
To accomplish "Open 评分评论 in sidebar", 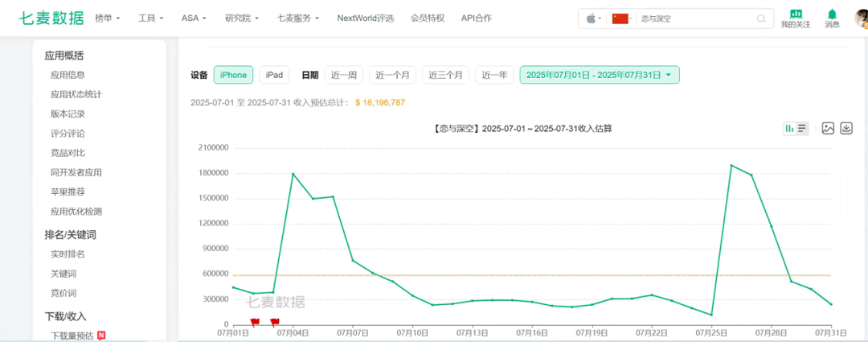I will click(68, 133).
